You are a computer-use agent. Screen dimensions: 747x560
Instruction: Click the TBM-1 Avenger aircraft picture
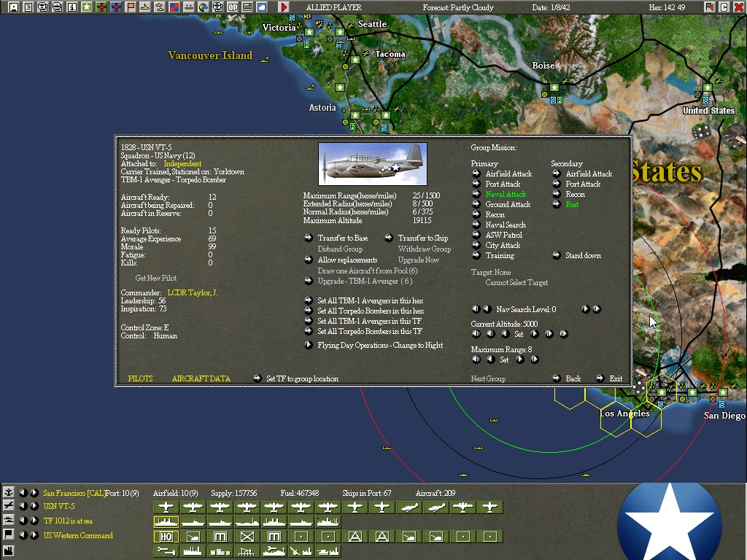click(x=373, y=164)
